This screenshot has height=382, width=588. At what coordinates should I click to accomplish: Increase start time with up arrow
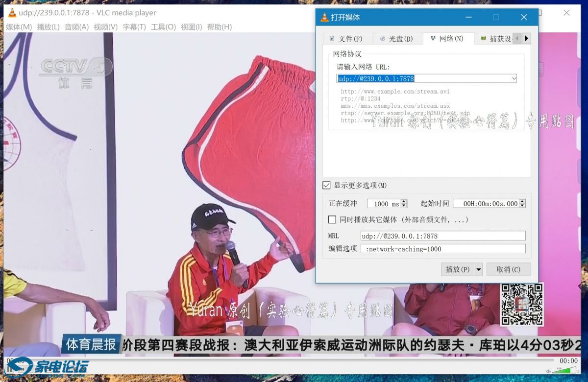click(522, 201)
